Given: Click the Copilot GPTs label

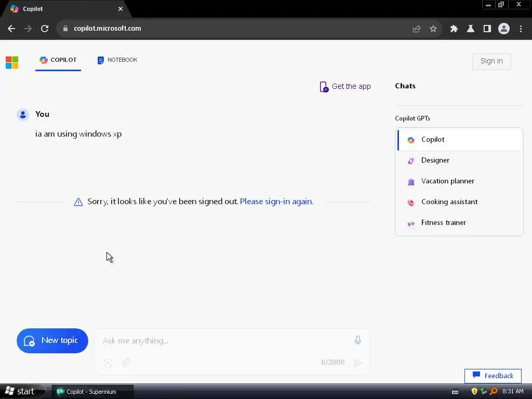Looking at the screenshot, I should (x=412, y=118).
